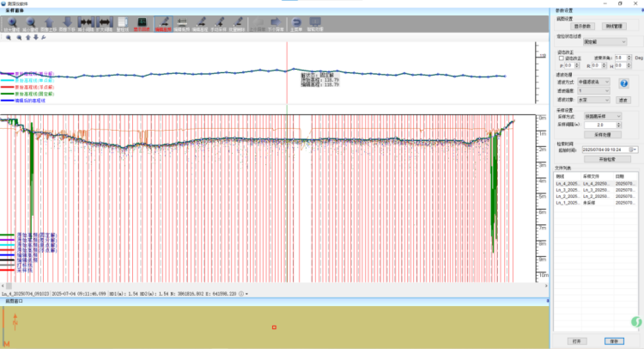The width and height of the screenshot is (644, 349).
Task: Click small down arrow in sub-toolbar
Action: tap(36, 38)
